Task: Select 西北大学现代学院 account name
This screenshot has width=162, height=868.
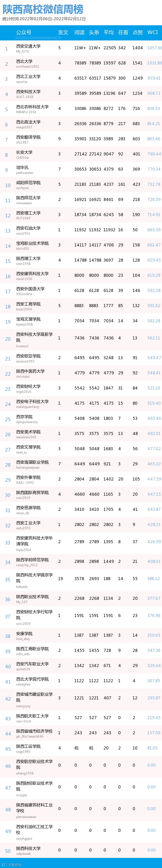Action: [32, 679]
